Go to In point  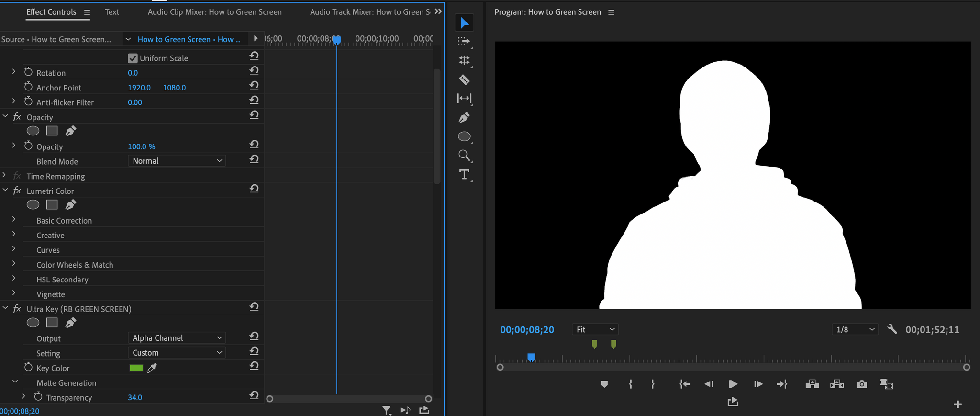click(x=684, y=384)
